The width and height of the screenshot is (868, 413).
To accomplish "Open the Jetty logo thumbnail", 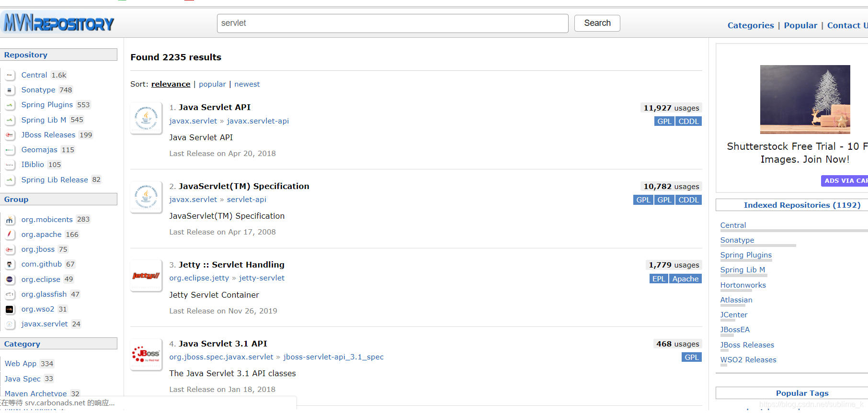I will coord(146,276).
